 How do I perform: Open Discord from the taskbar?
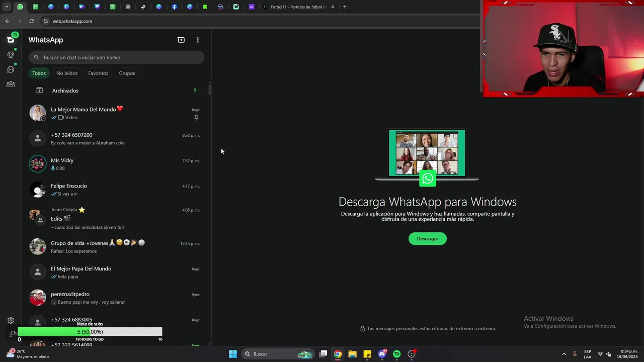coord(382,354)
